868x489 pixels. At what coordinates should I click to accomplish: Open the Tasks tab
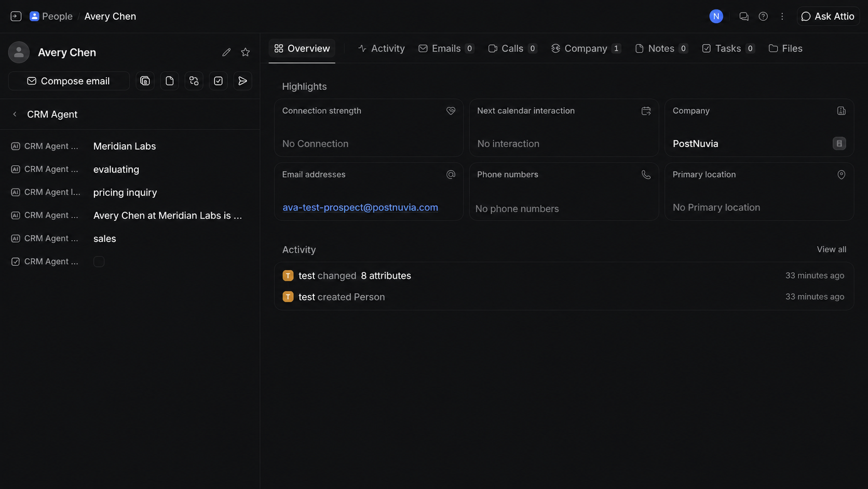728,48
